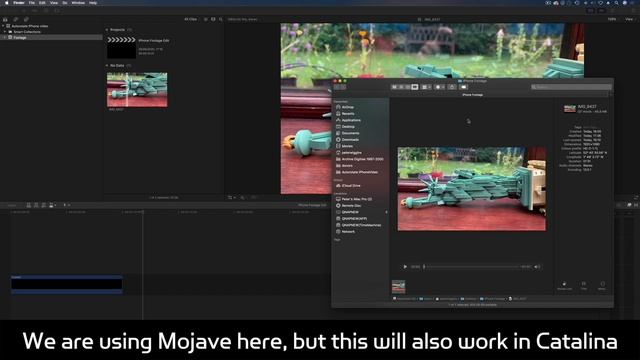Switch Finder to column view

click(408, 87)
